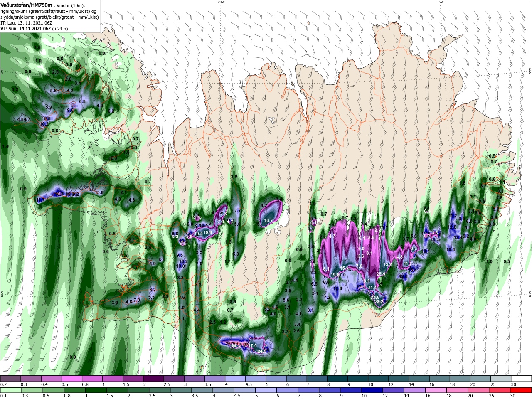Select the 'VT: Sun. 14.11.2021 06Z (+24 h)' line
Image resolution: width=532 pixels, height=399 pixels.
tap(34, 29)
